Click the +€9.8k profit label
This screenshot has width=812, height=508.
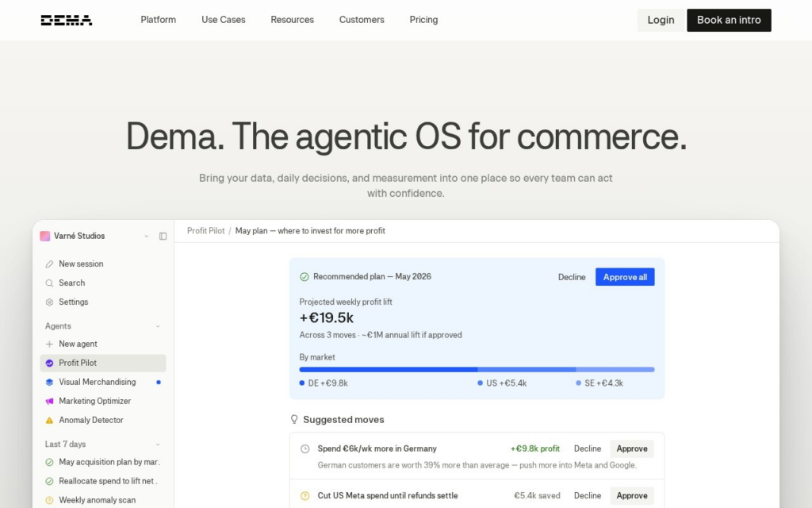point(535,449)
